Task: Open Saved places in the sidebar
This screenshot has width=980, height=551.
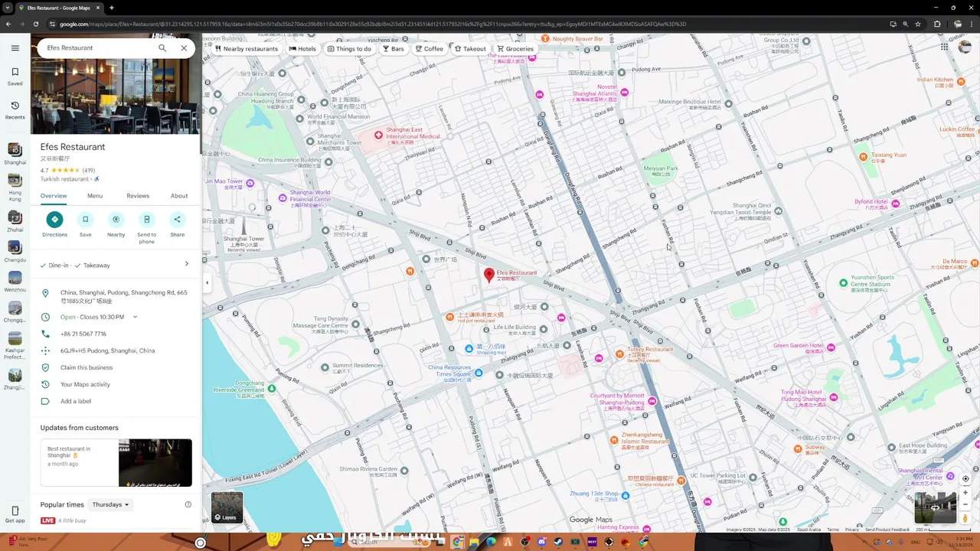Action: (15, 76)
